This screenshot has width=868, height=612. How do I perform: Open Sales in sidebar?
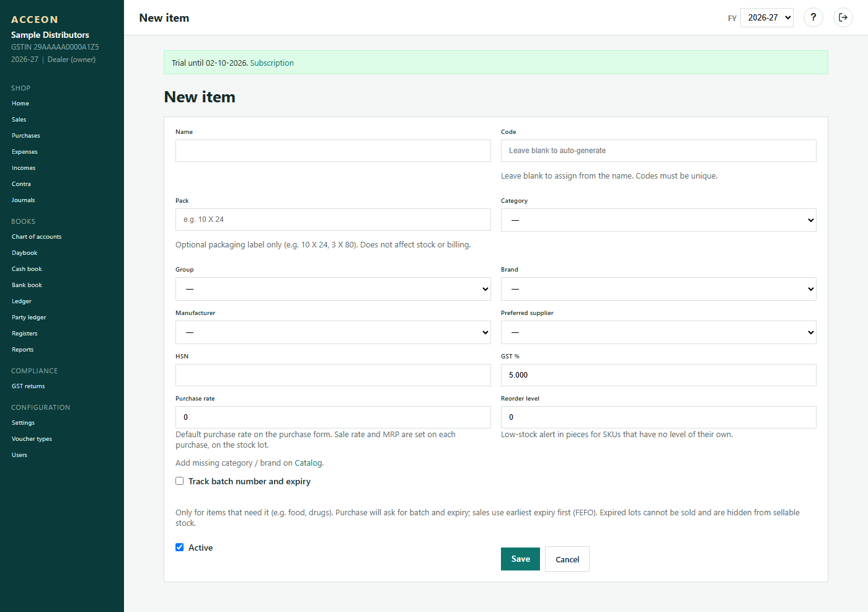click(19, 120)
